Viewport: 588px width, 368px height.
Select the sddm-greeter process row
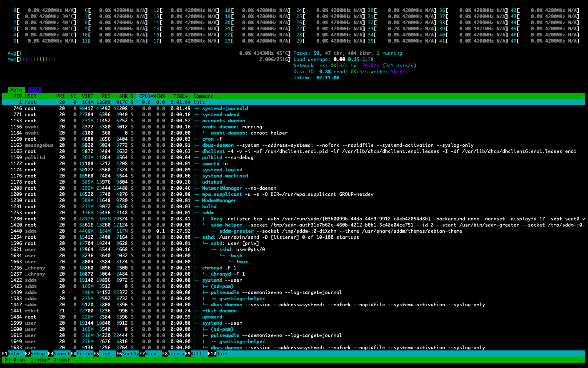point(237,231)
